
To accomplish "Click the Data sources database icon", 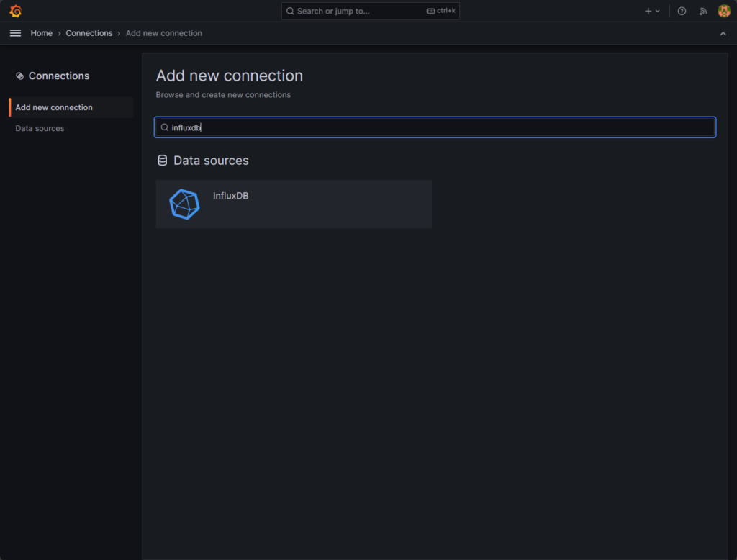I will [162, 160].
